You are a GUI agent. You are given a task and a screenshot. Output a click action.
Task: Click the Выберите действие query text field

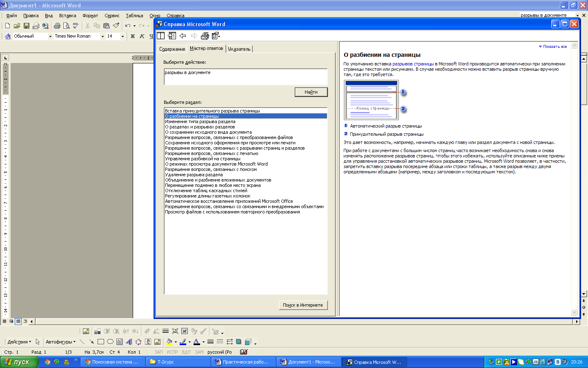click(246, 77)
